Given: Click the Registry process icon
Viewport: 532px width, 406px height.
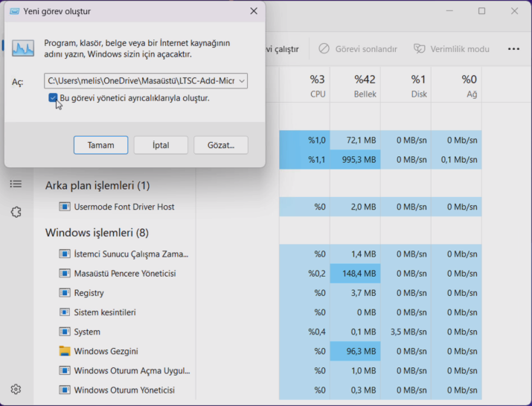Looking at the screenshot, I should click(x=65, y=293).
